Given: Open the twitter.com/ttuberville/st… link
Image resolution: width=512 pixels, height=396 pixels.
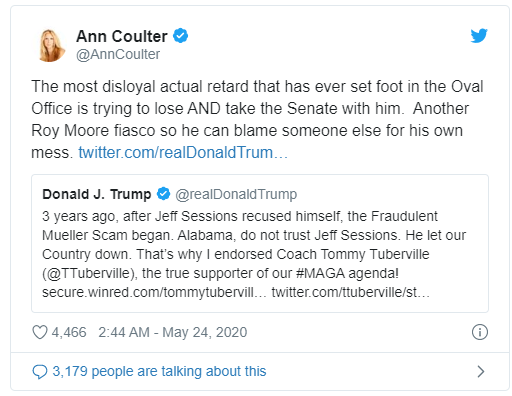Looking at the screenshot, I should (x=350, y=292).
